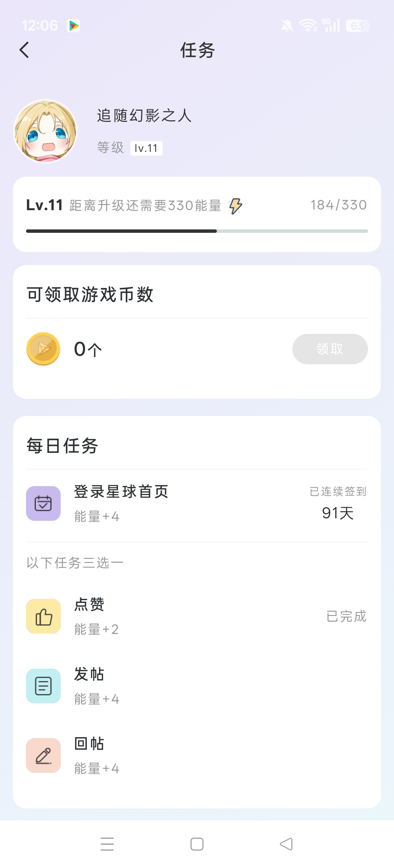Tap the reply pencil icon
Screen dimensions: 394x868
pyautogui.click(x=43, y=755)
